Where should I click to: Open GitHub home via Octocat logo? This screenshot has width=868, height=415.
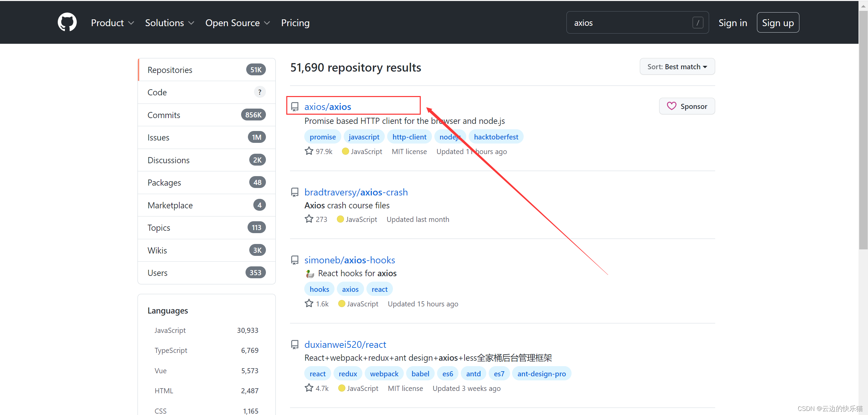point(67,22)
